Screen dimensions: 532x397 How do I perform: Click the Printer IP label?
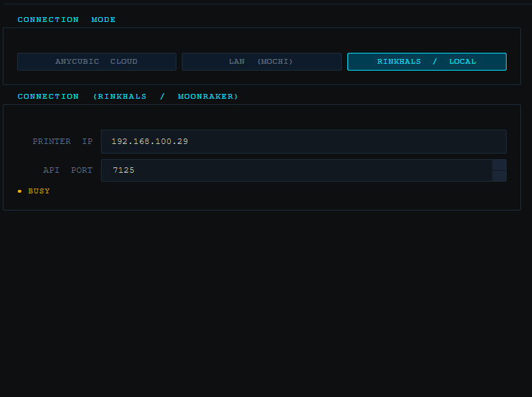(62, 141)
